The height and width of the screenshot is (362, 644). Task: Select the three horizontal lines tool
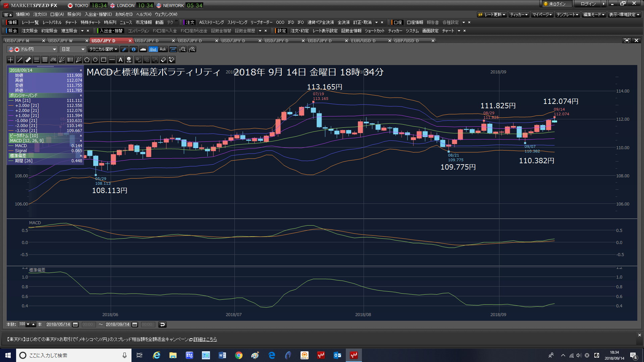(37, 60)
